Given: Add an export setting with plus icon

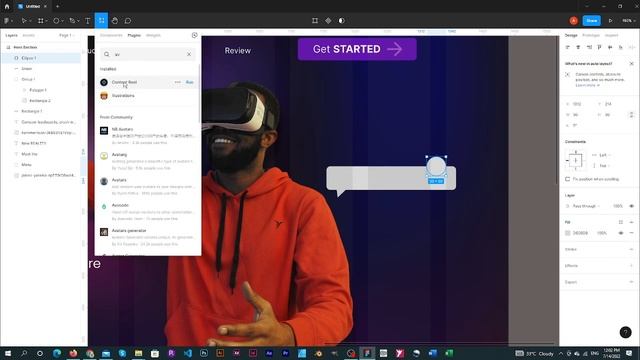Looking at the screenshot, I should (631, 282).
